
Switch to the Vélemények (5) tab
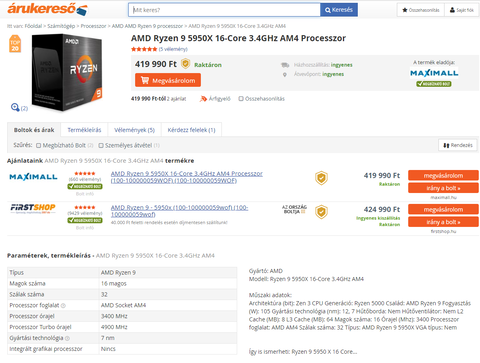click(134, 130)
